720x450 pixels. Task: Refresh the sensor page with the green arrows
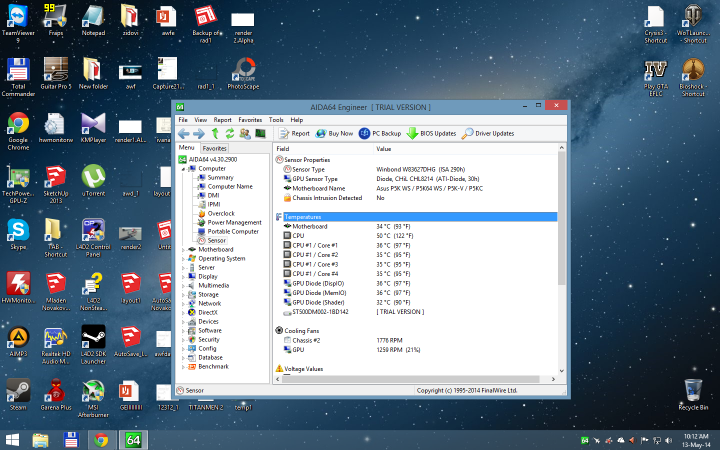[x=230, y=134]
